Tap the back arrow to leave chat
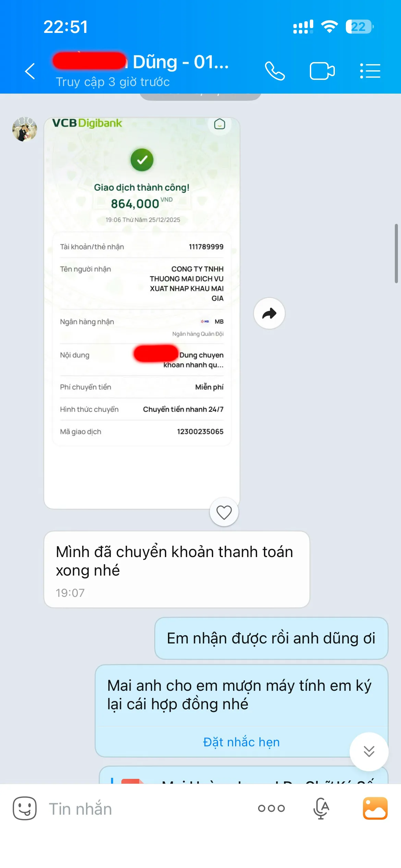401x868 pixels. coord(30,71)
